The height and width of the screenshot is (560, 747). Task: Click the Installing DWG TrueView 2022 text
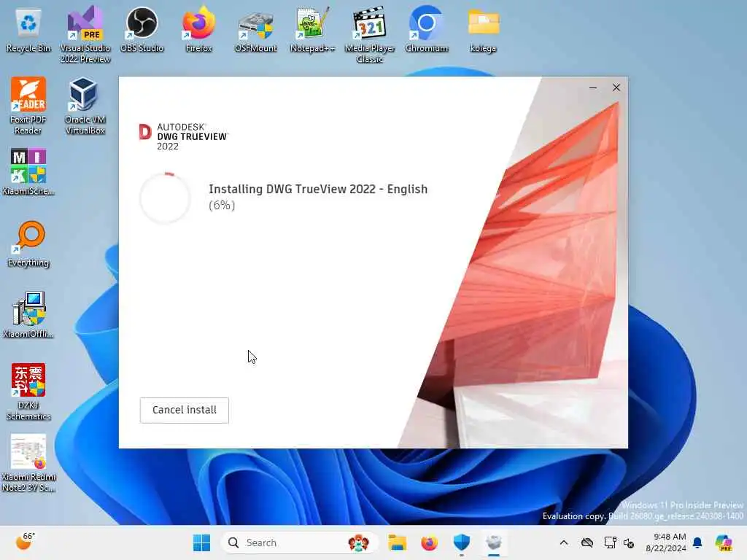tap(318, 189)
